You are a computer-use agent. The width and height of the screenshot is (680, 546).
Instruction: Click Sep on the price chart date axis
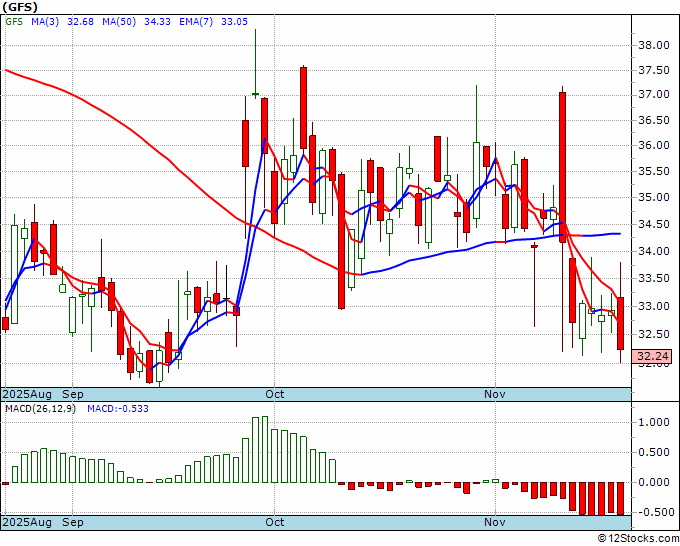73,394
